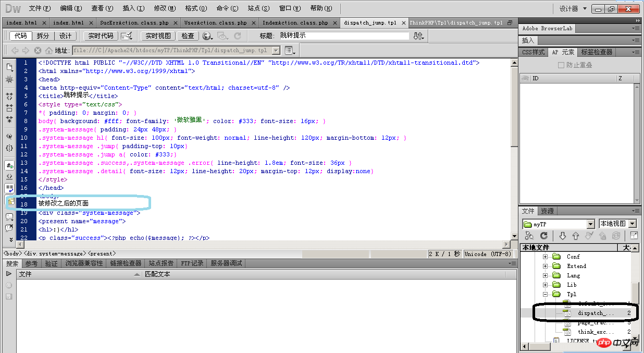Expand Files panel to full view icon
644x353 pixels.
point(634,236)
